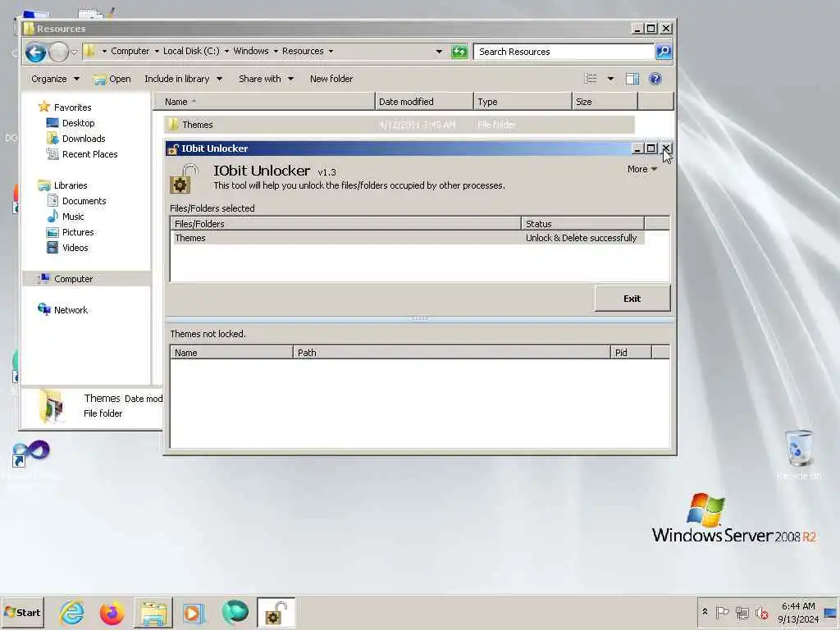This screenshot has width=840, height=630.
Task: Click the Change your view icon
Action: tap(591, 79)
